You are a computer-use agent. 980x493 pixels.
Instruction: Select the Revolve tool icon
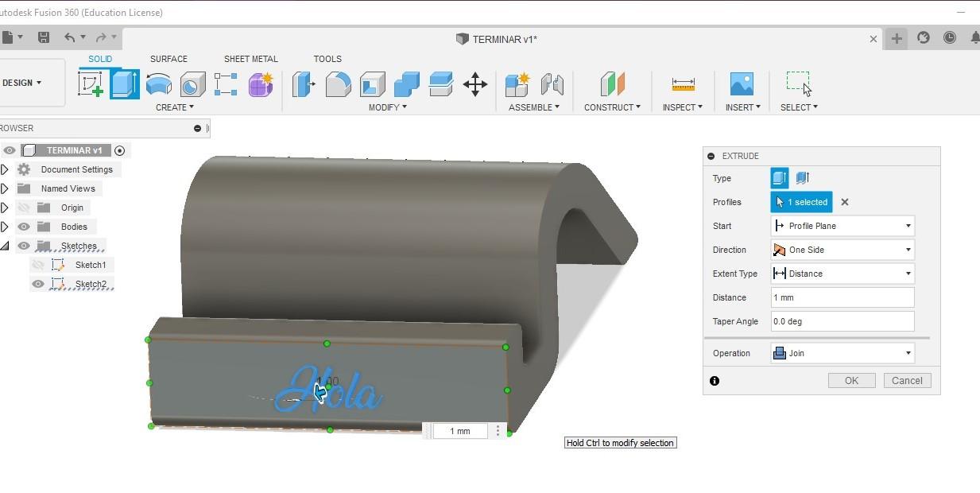[x=159, y=83]
